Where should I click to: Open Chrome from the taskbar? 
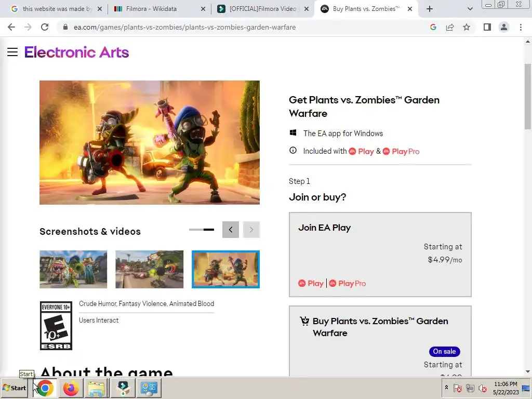pos(45,388)
